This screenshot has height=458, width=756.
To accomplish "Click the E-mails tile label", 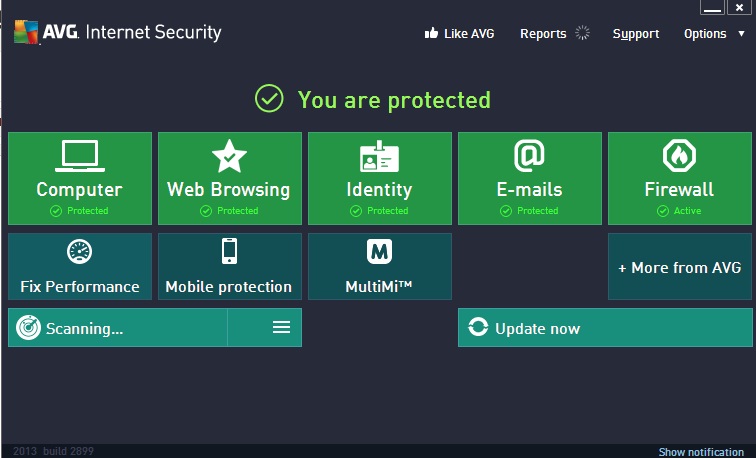I will [x=529, y=189].
